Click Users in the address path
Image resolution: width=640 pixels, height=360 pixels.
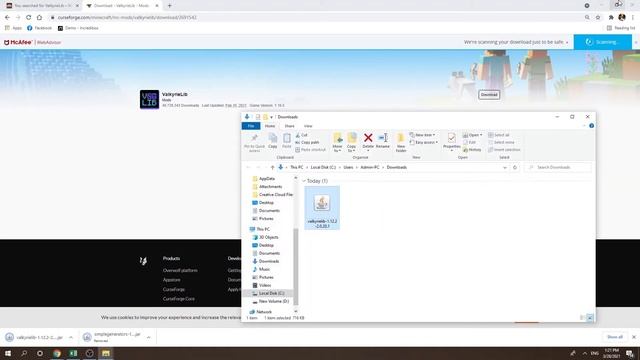pyautogui.click(x=348, y=167)
